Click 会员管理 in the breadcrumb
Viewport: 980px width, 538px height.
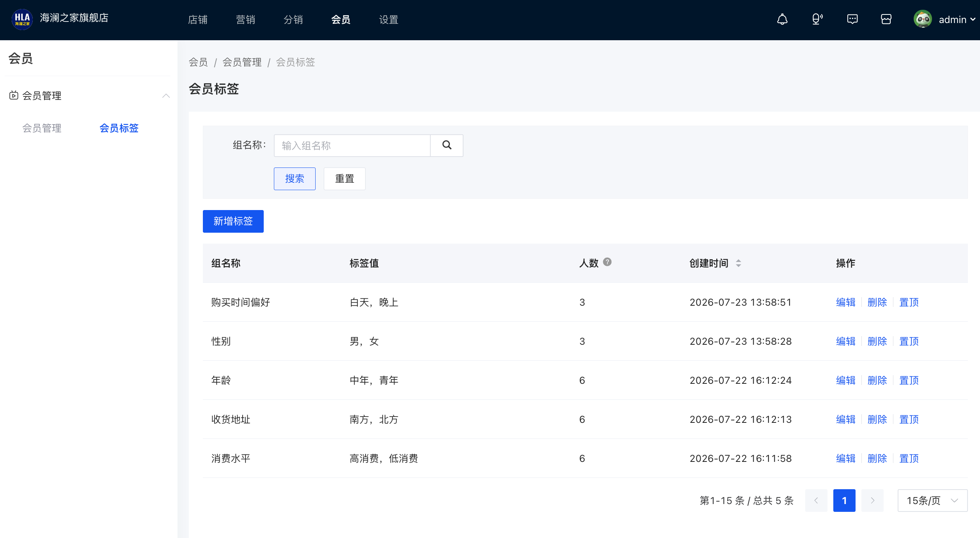pyautogui.click(x=242, y=62)
